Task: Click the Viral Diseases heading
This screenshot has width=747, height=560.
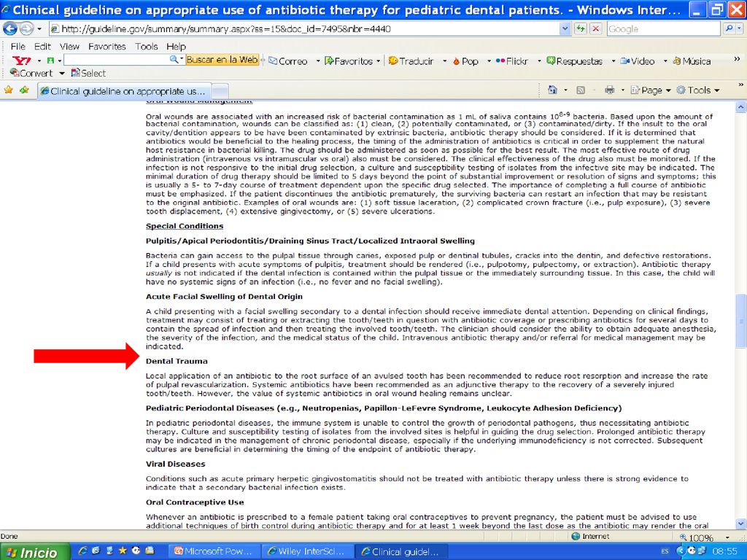Action: tap(175, 464)
